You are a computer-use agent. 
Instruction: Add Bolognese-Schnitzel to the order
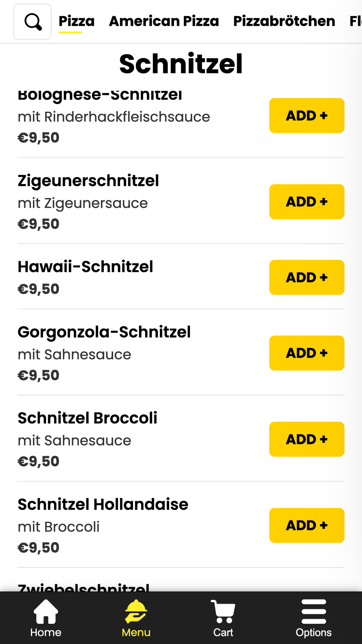point(307,116)
